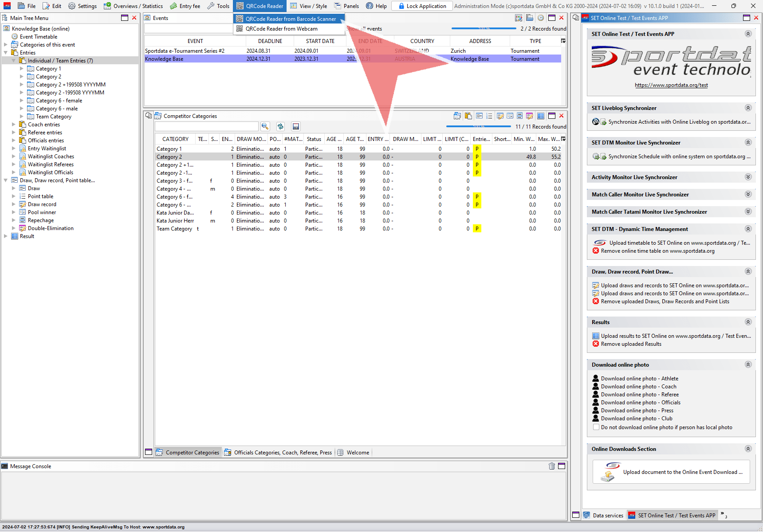Open the sportdata.org/test hyperlink
Image resolution: width=763 pixels, height=532 pixels.
[671, 85]
